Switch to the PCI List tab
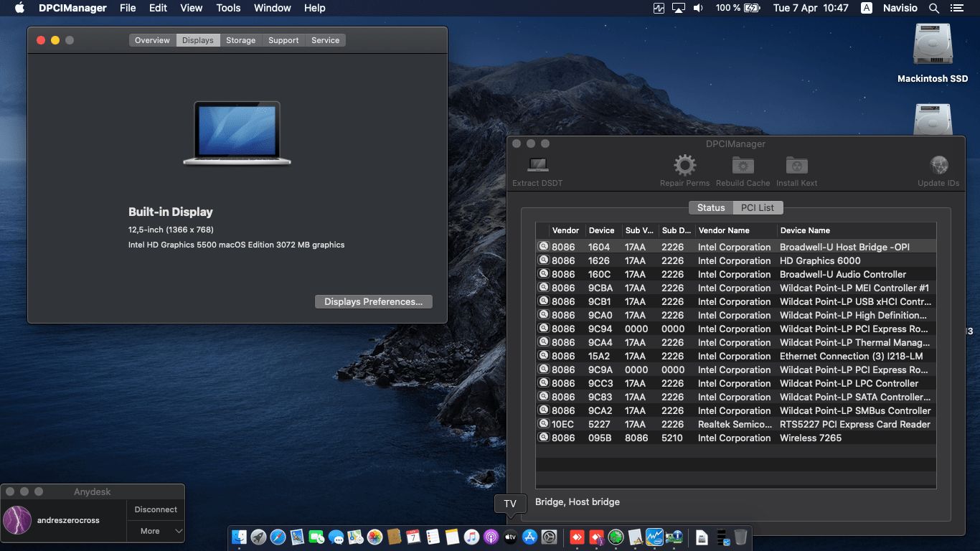980x551 pixels. 758,207
